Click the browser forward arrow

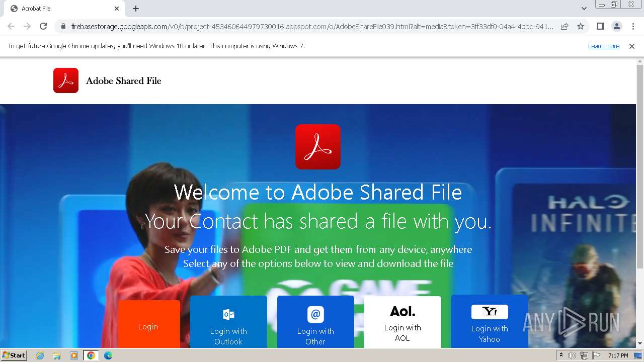(27, 26)
